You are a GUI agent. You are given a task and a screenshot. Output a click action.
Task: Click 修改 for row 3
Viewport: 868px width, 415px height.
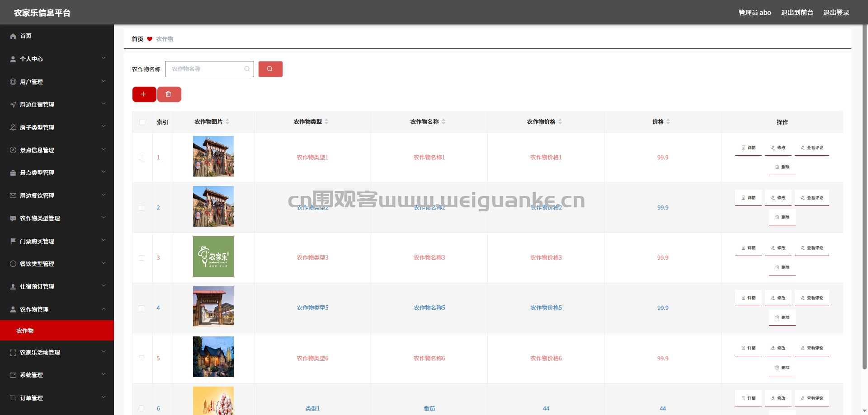click(778, 248)
